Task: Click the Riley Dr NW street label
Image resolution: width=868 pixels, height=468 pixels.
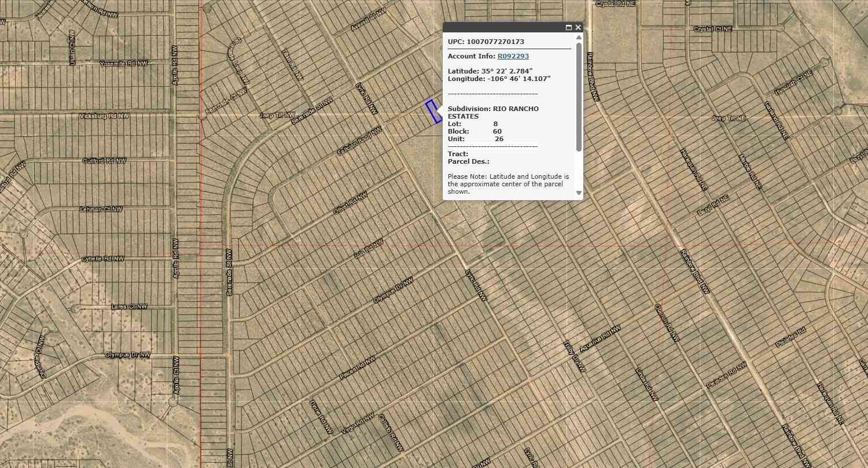Action: [575, 356]
